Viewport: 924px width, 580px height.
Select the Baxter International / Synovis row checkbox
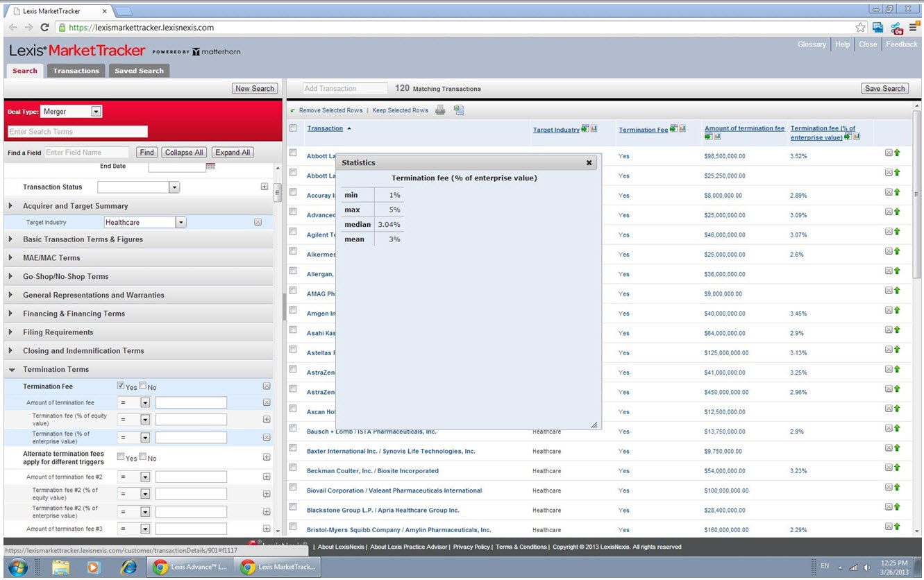293,448
